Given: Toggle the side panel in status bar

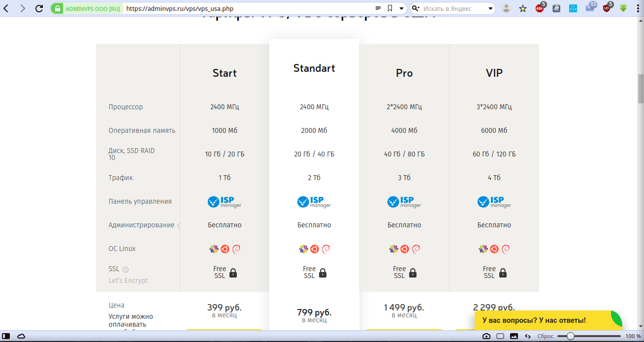Looking at the screenshot, I should pyautogui.click(x=7, y=336).
